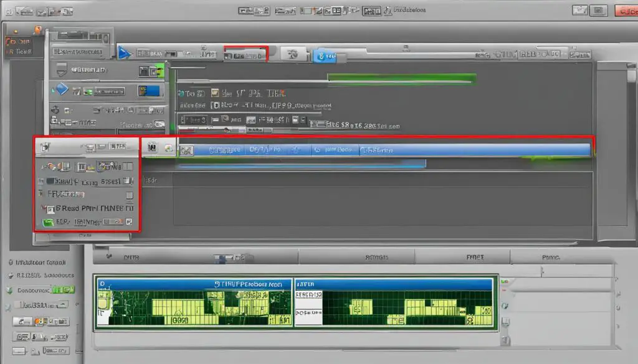Click the person-shaped icon in the top toolbar

pyautogui.click(x=388, y=11)
